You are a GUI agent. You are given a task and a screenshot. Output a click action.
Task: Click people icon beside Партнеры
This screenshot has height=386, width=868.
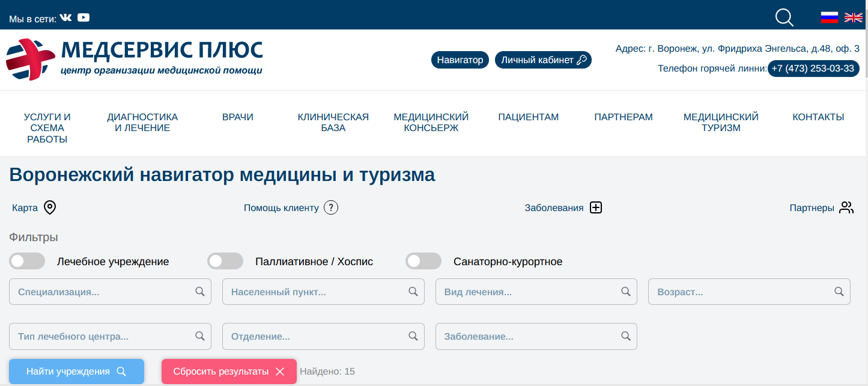[x=846, y=207]
